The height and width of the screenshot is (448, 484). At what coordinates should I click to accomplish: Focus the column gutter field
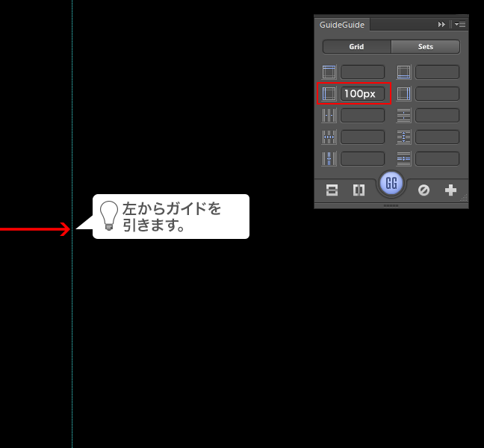362,158
